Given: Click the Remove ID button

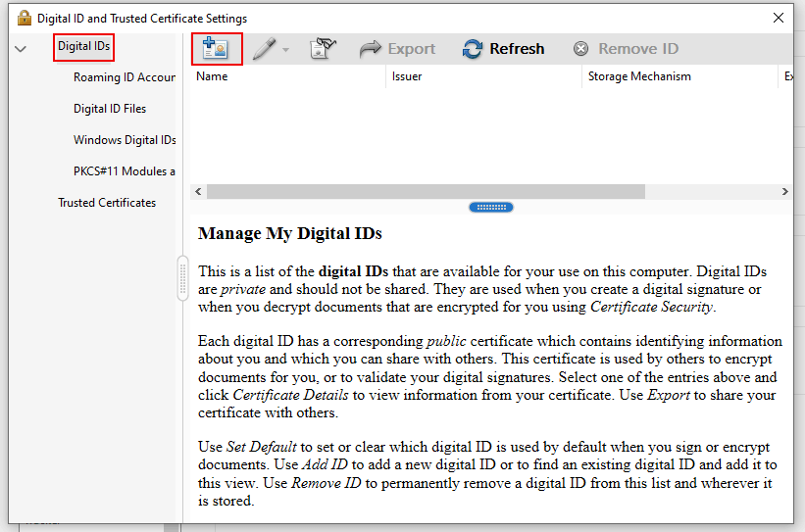Looking at the screenshot, I should [626, 49].
